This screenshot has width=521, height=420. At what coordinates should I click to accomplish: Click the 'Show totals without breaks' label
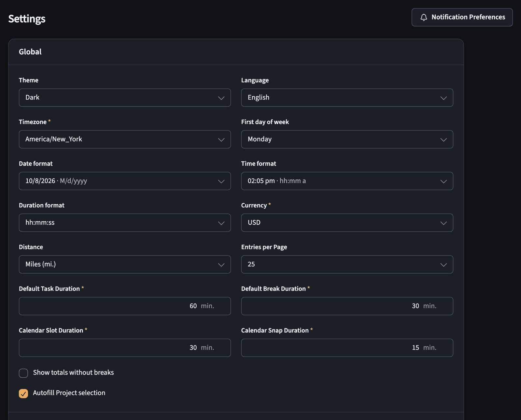pos(73,373)
